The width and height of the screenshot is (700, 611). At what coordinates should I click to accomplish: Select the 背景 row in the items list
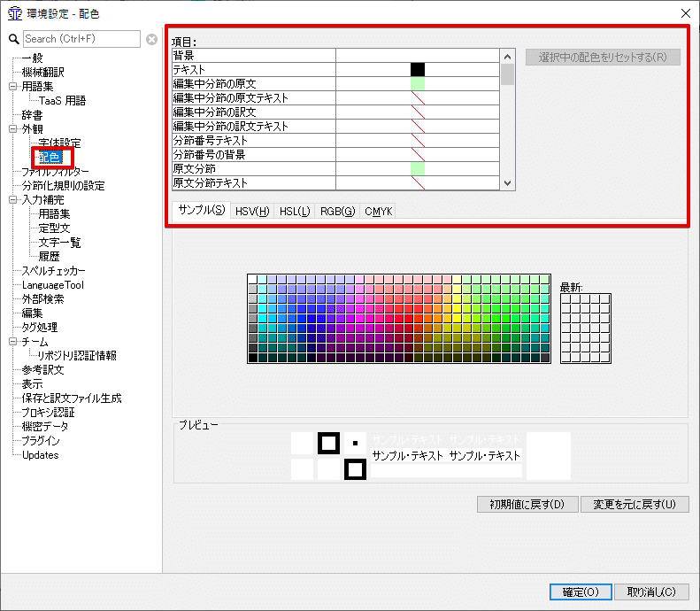(335, 56)
